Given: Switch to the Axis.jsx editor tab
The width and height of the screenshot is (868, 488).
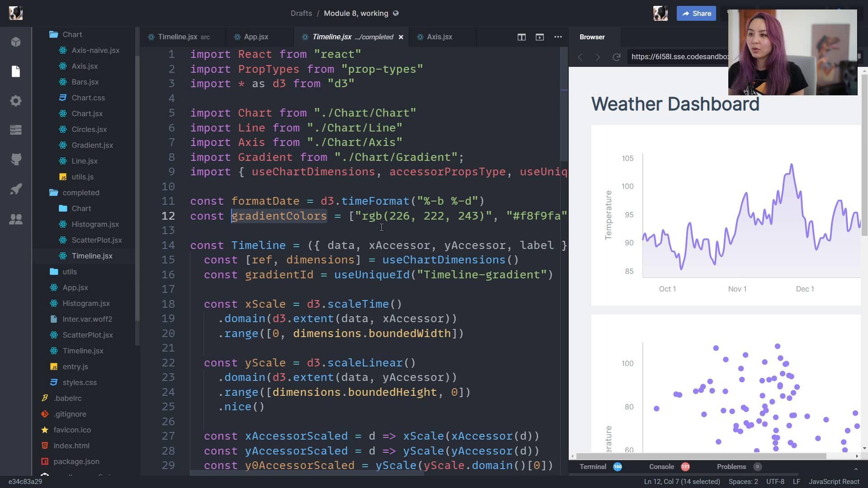Looking at the screenshot, I should point(439,37).
